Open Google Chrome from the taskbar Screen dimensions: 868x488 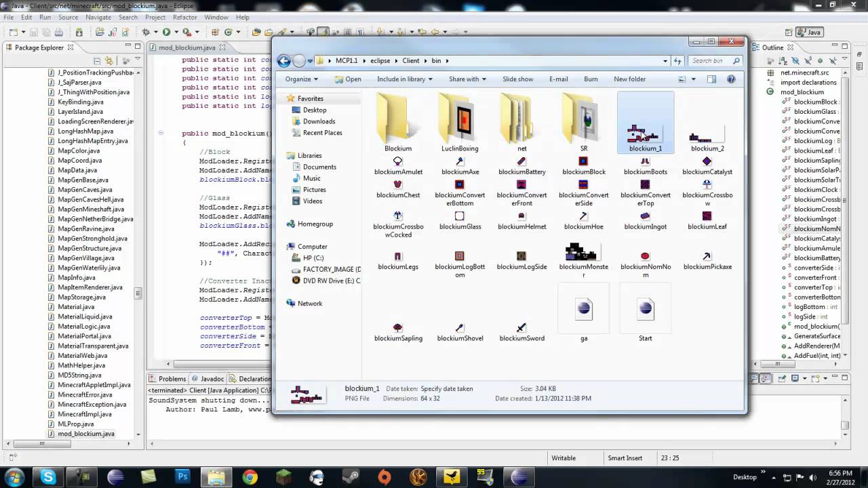(x=250, y=477)
